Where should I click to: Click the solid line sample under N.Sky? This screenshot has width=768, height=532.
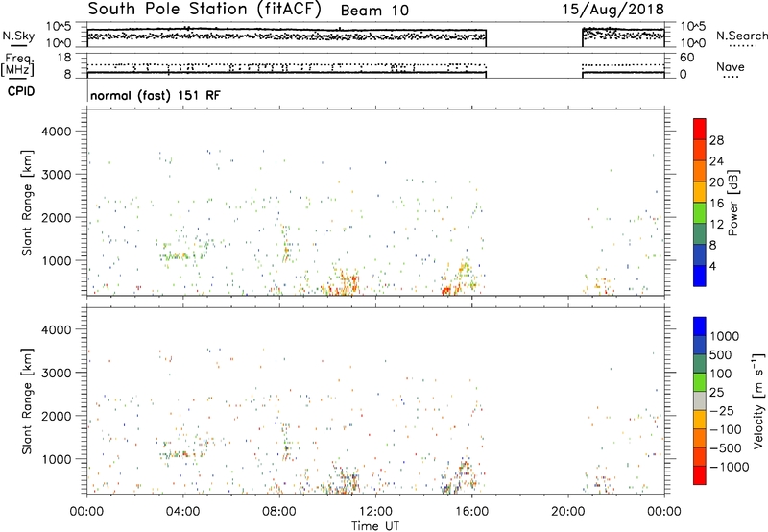(18, 45)
